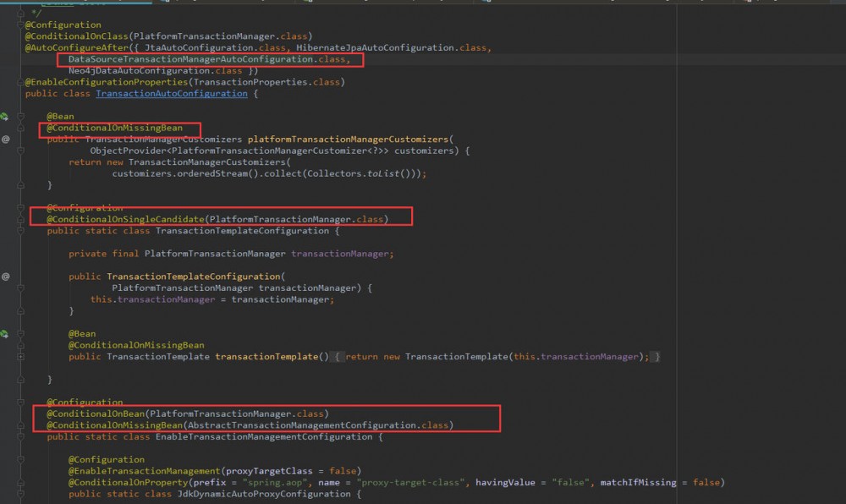Click the @AutoConfigureAfter annotation

point(76,47)
